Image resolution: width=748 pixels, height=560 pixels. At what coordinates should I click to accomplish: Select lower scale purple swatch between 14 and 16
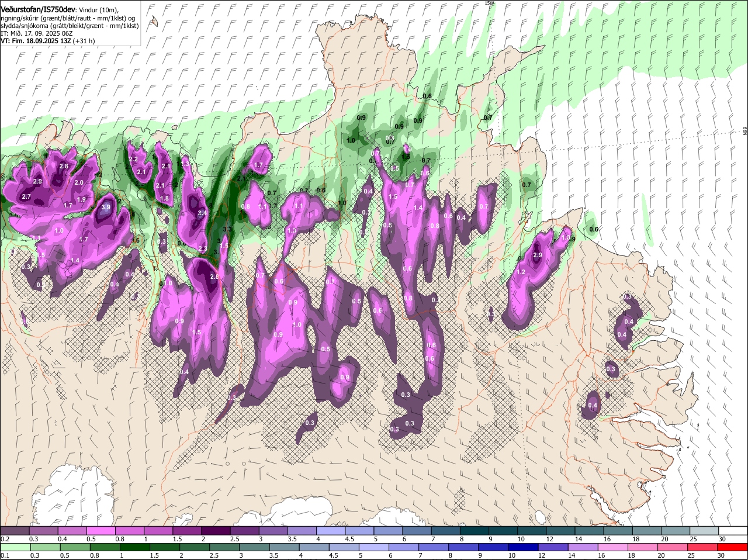[583, 547]
